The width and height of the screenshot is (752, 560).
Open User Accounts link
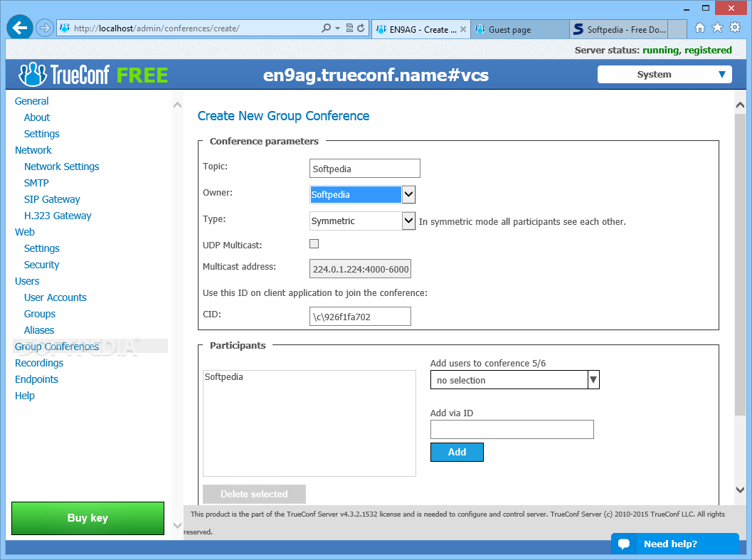(x=55, y=297)
